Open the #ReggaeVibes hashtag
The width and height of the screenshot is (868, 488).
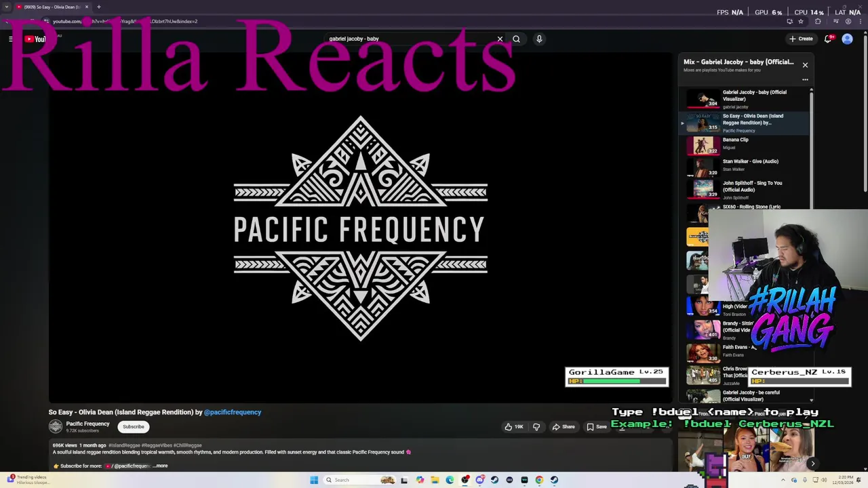[157, 445]
